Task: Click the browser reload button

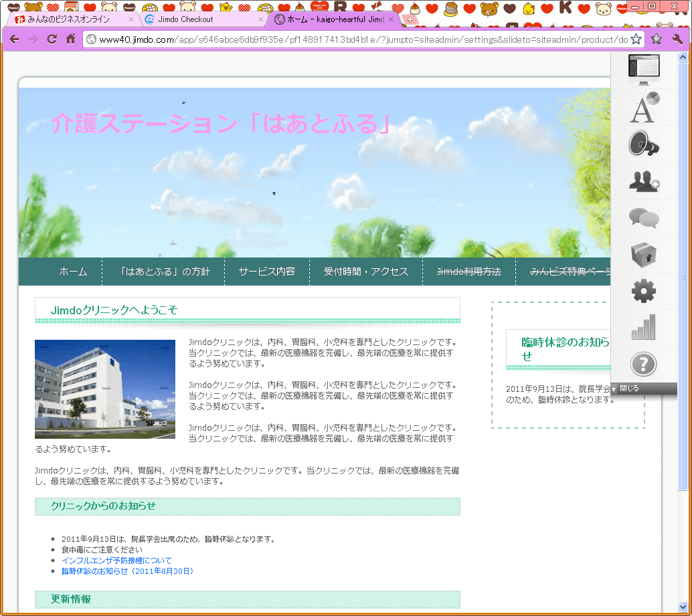Action: tap(52, 39)
